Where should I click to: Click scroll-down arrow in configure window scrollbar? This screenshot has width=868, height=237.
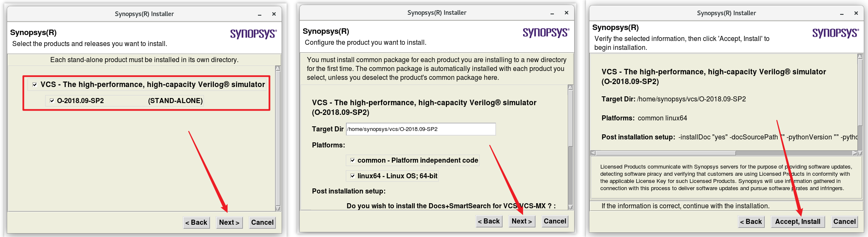coord(570,207)
